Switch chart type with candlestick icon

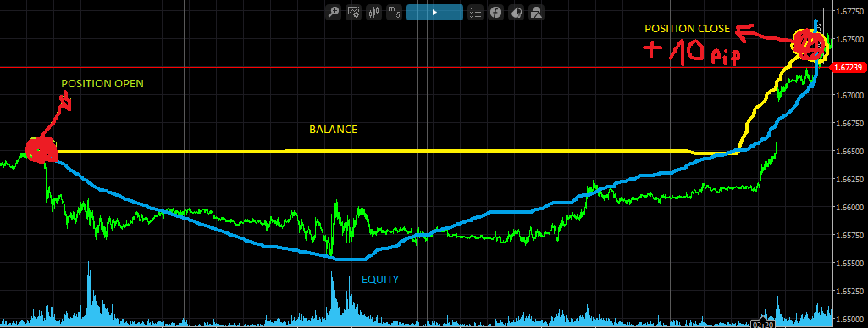373,12
